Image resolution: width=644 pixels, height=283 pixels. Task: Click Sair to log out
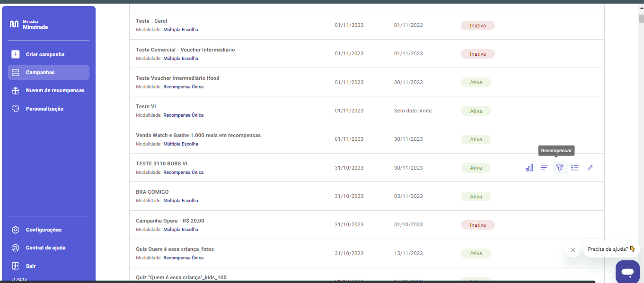30,266
